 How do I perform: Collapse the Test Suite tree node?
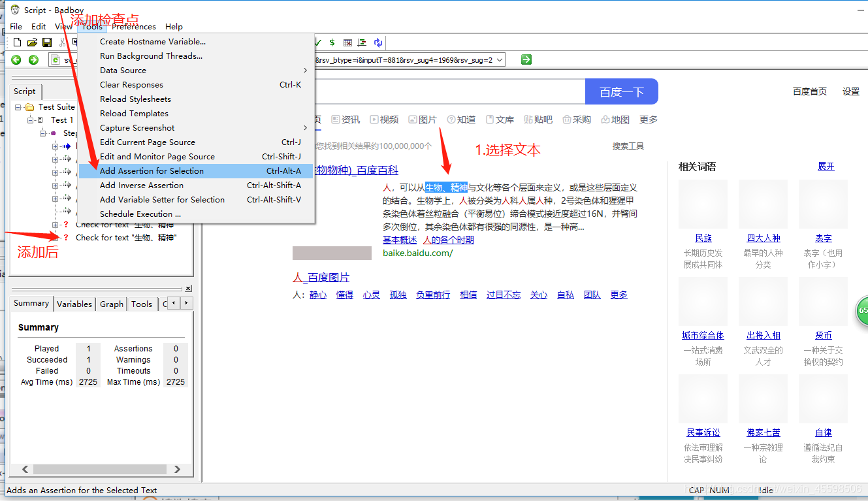[18, 107]
